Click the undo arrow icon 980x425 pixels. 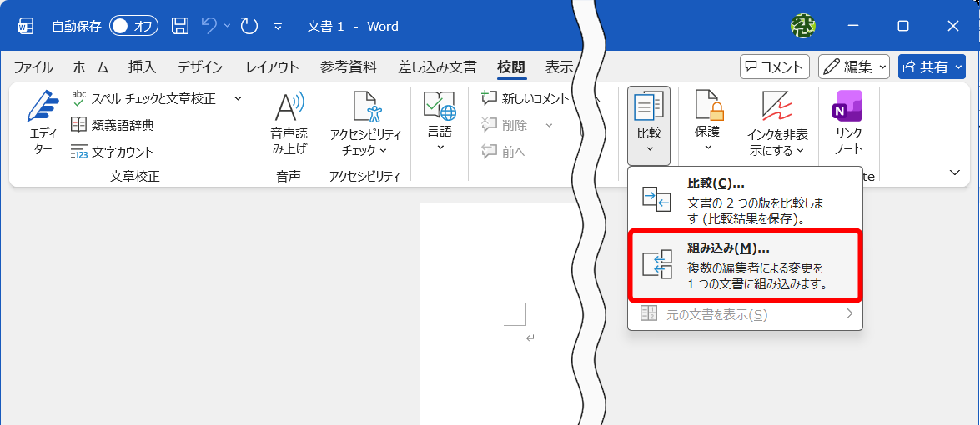(209, 26)
